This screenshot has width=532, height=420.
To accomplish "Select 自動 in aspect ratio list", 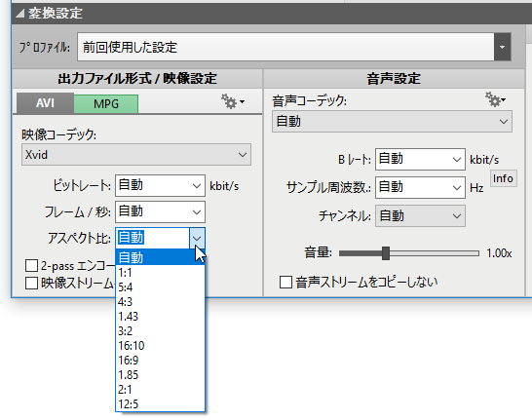I will pos(160,257).
